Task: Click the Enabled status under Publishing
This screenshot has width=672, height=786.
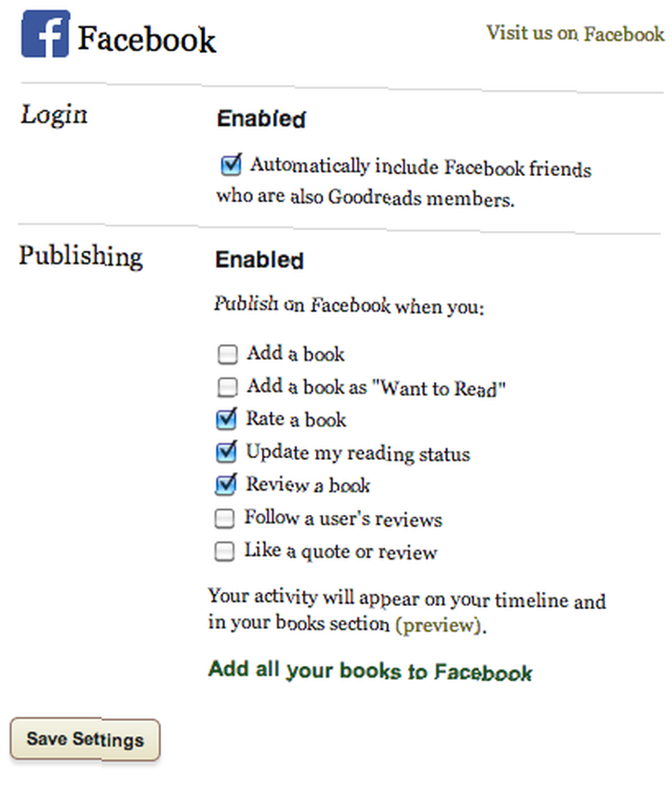Action: tap(259, 260)
